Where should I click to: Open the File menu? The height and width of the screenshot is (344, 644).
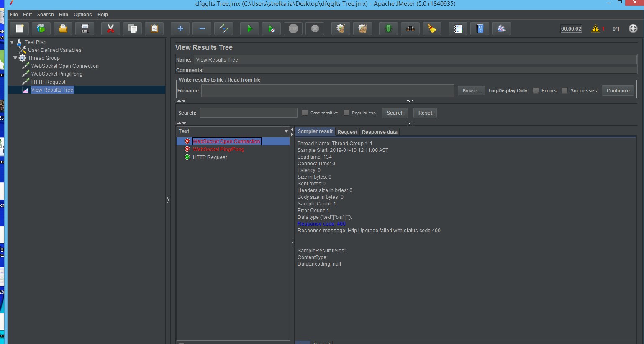pos(14,15)
